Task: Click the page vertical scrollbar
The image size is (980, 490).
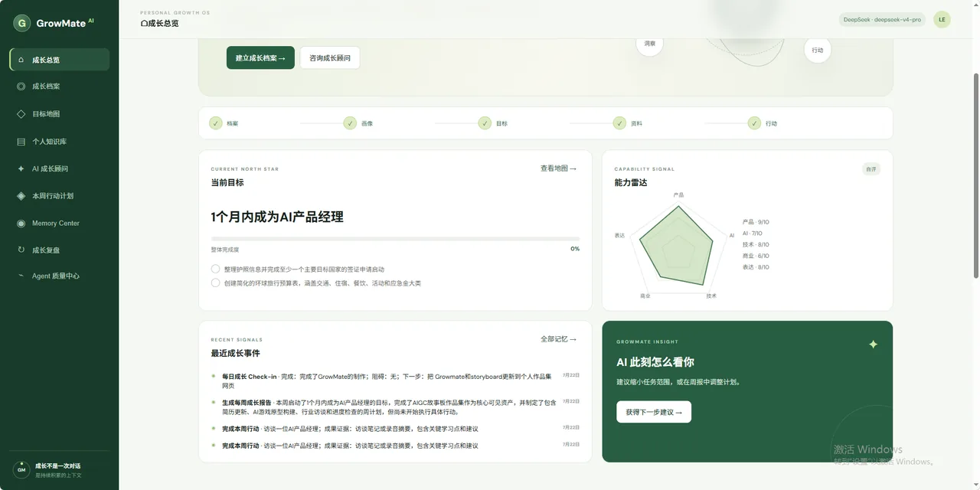Action: click(x=975, y=176)
